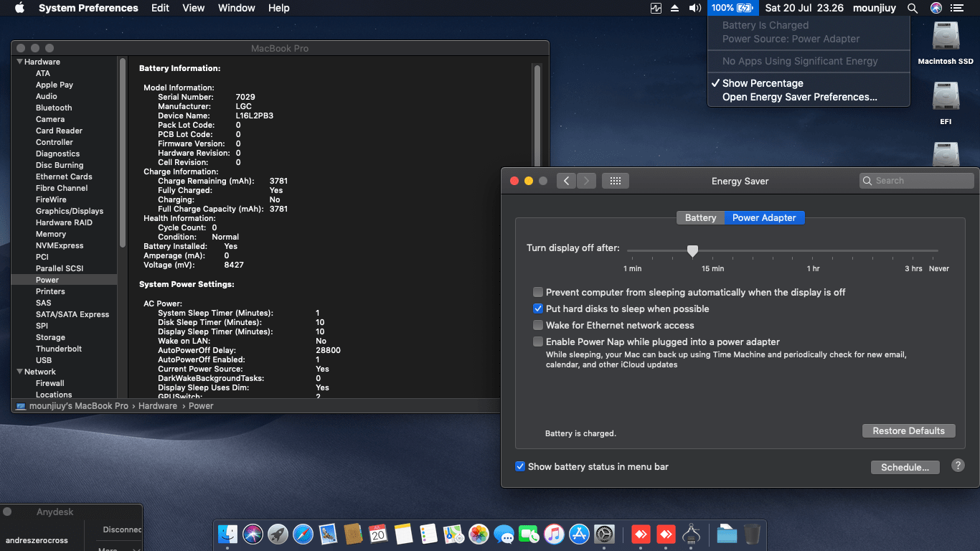Open the Trash in the Dock

[x=752, y=534]
